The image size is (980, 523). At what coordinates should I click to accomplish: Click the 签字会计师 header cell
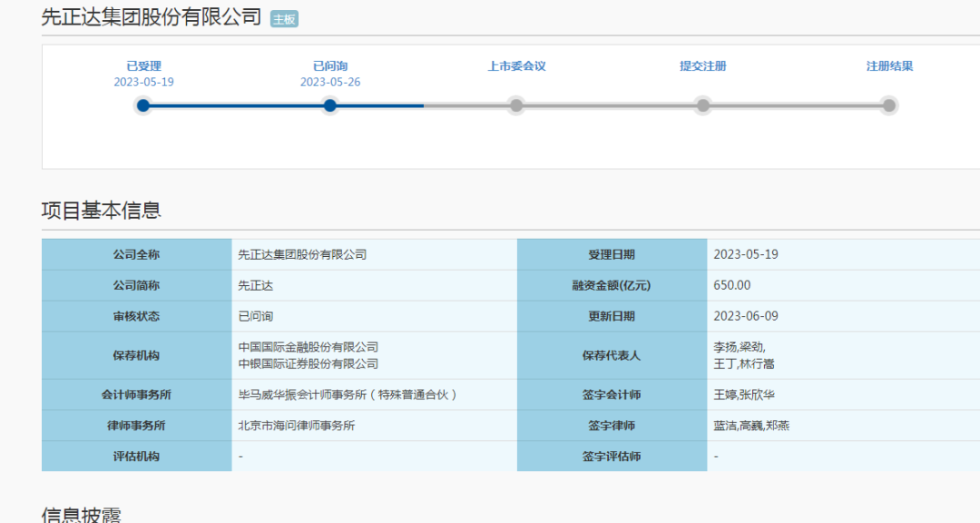tap(612, 395)
